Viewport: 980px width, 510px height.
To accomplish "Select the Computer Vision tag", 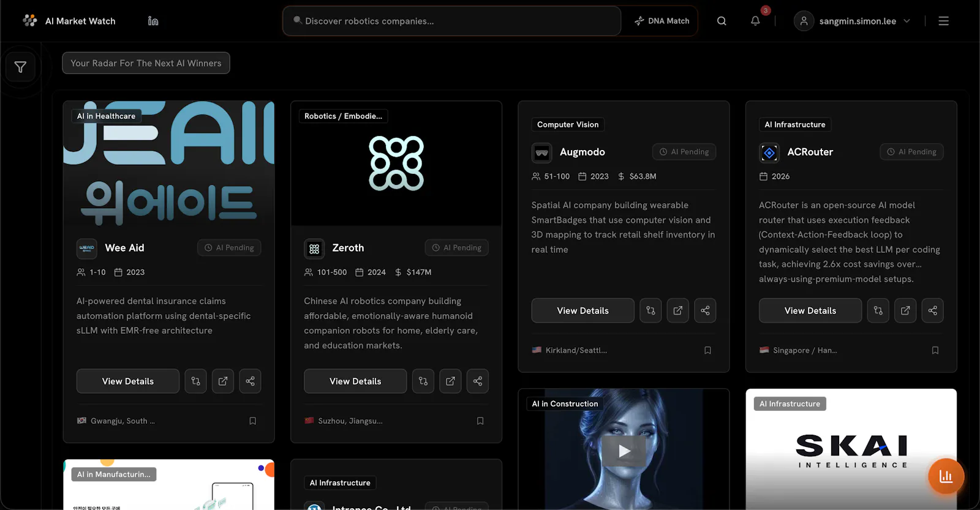I will 568,124.
